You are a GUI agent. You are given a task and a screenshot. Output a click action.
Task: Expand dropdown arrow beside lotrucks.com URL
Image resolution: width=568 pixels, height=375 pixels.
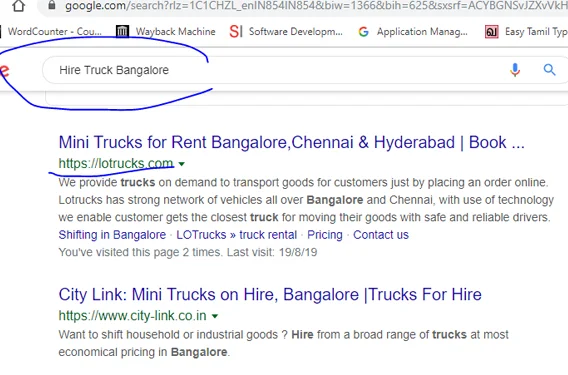[x=181, y=164]
